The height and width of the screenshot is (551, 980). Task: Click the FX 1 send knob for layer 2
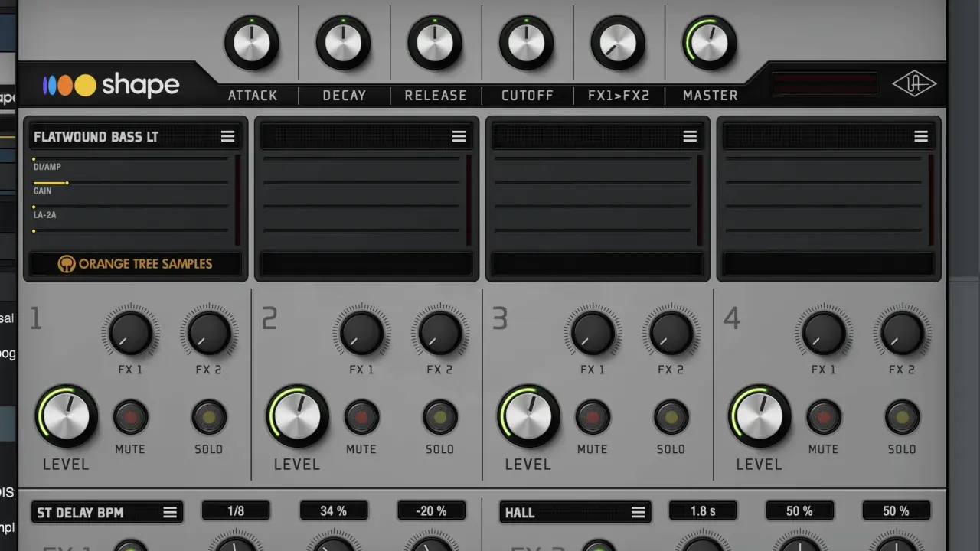point(361,333)
